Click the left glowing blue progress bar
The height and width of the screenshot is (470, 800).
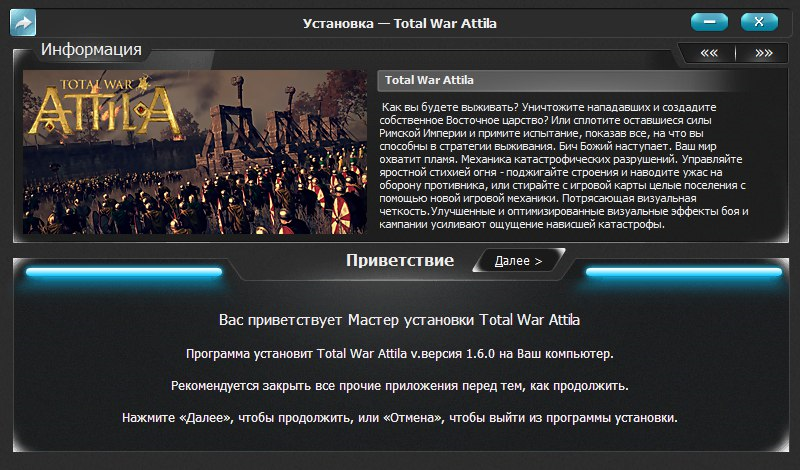tap(124, 273)
